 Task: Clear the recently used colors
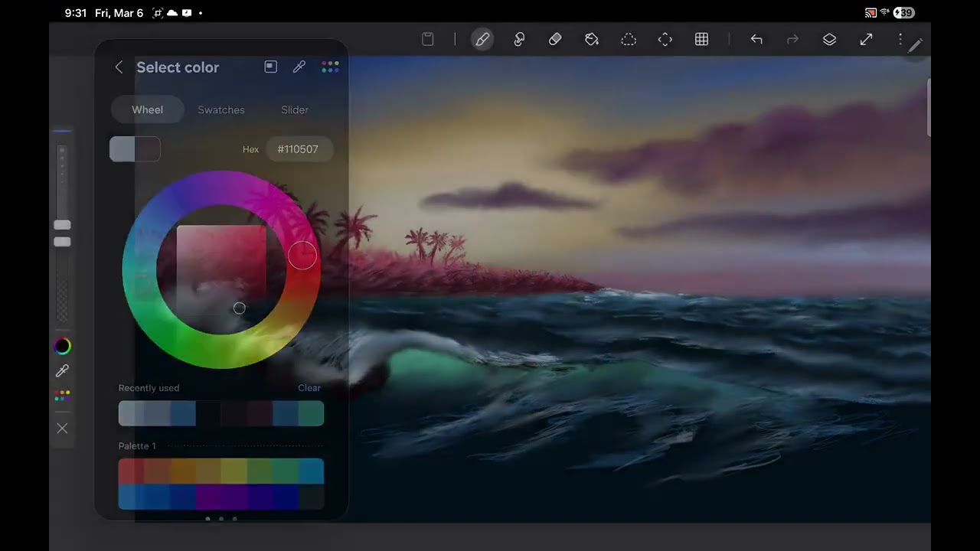tap(309, 388)
